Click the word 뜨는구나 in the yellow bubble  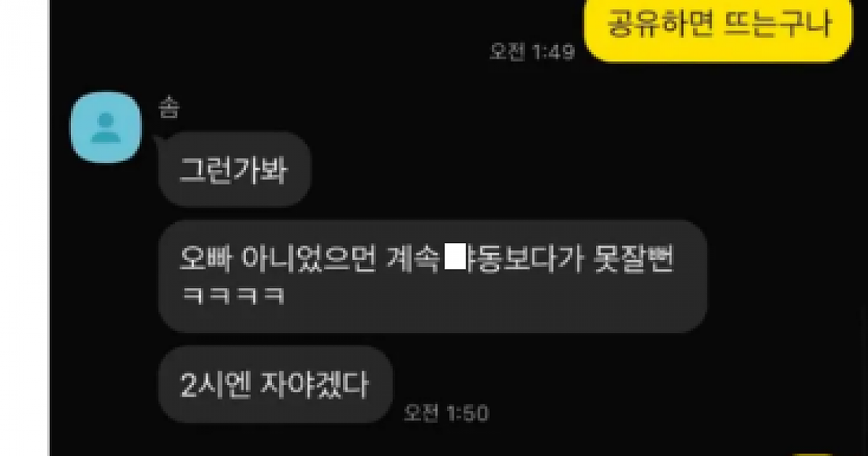777,26
